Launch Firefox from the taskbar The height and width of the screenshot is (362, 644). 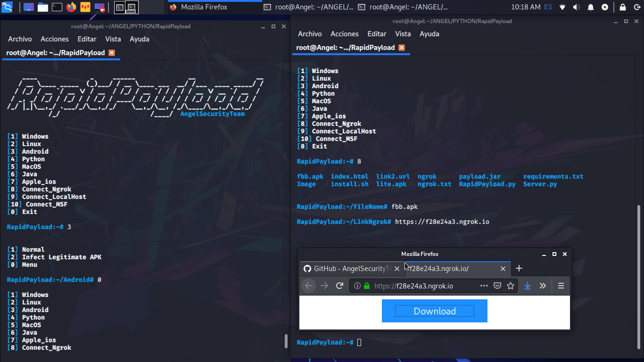[71, 7]
